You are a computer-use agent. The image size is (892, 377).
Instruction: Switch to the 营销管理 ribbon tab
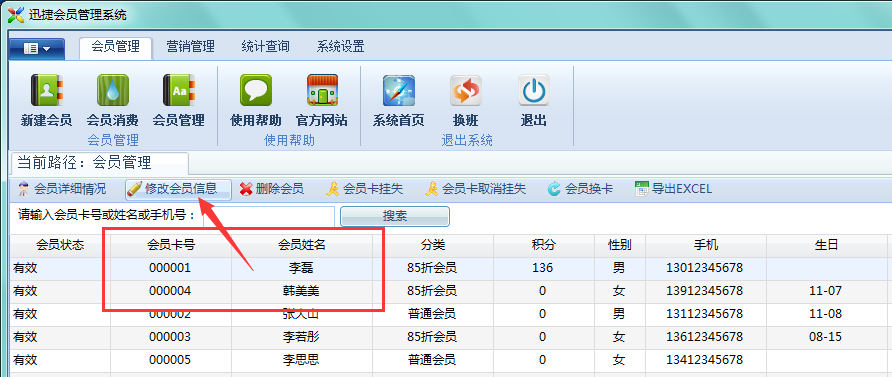(x=190, y=47)
